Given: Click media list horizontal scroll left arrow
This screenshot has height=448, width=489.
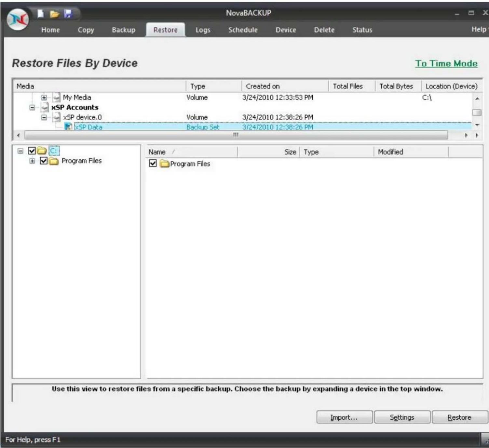Looking at the screenshot, I should (19, 135).
